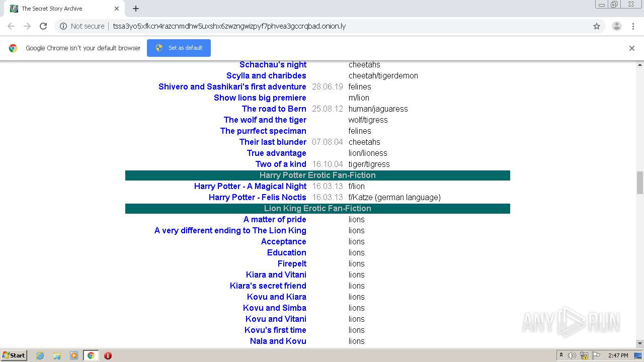
Task: Open the True advantage link
Action: [x=277, y=153]
